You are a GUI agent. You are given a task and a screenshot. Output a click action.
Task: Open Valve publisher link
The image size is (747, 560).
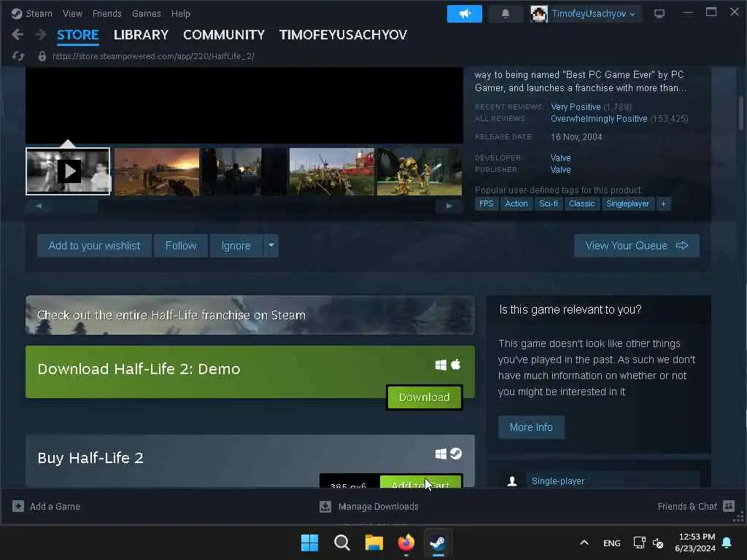(x=561, y=169)
